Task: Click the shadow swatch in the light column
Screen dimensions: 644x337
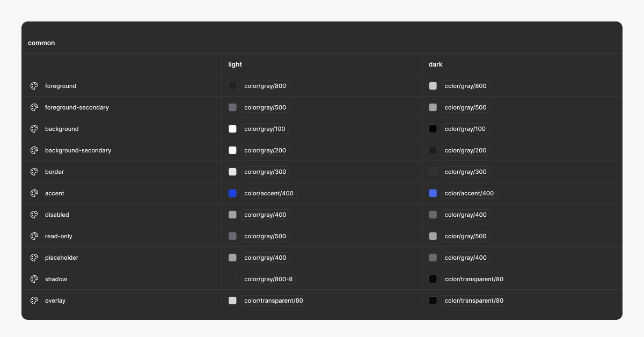Action: coord(232,279)
